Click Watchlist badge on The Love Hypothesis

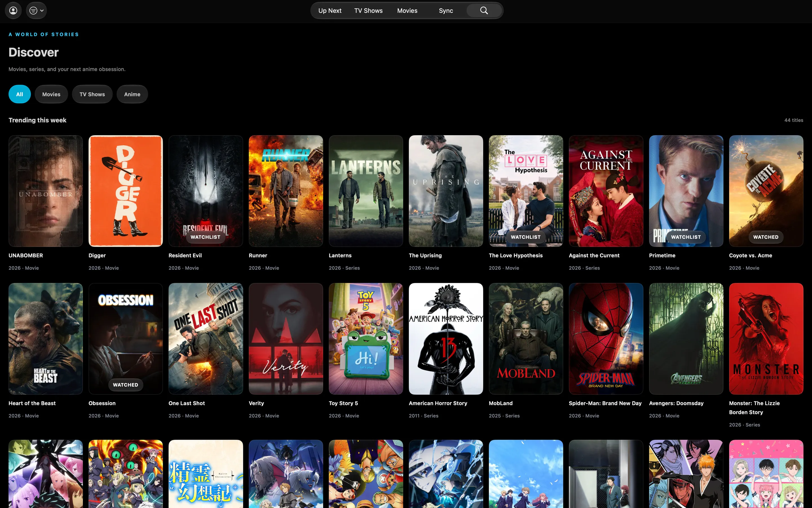tap(526, 237)
